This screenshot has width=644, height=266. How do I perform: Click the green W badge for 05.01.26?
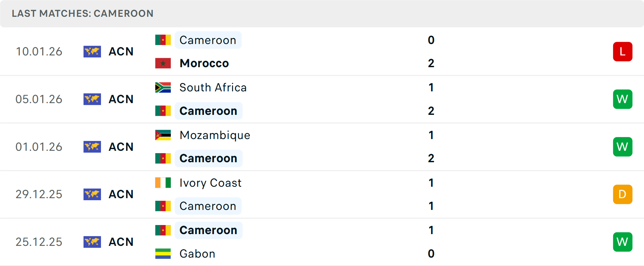623,99
